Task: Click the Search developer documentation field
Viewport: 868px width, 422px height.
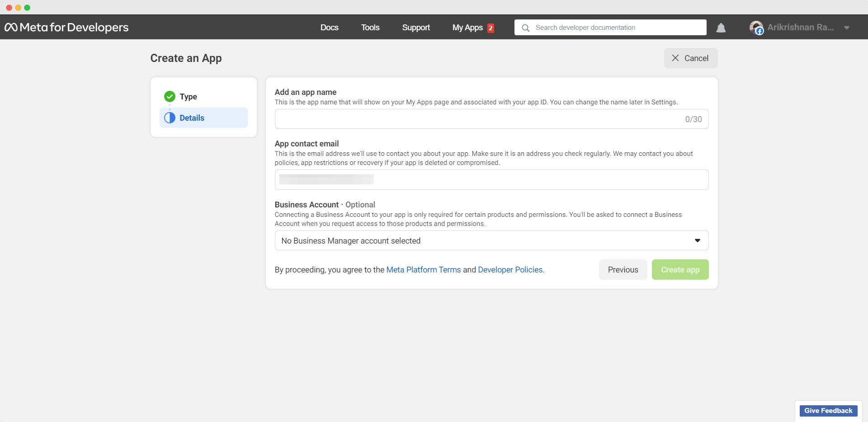Action: pos(610,28)
